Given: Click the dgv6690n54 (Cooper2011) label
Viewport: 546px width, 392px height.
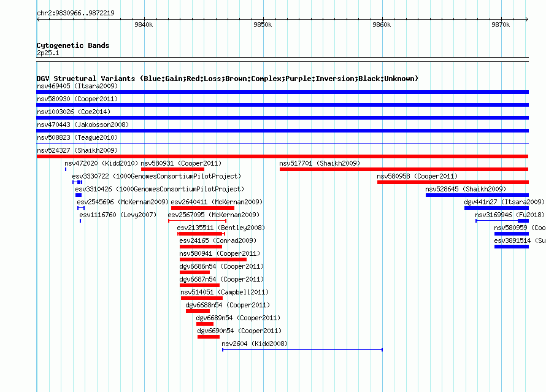Looking at the screenshot, I should [239, 331].
